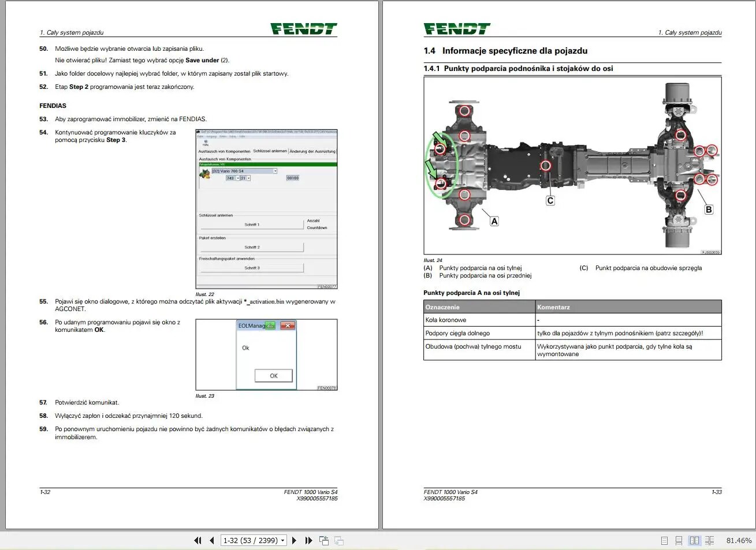Go to first page arrow icon
The height and width of the screenshot is (550, 756).
coord(198,541)
